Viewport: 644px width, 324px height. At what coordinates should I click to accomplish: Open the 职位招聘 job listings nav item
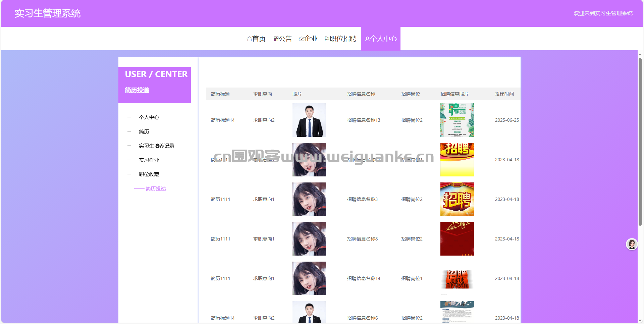pos(340,39)
